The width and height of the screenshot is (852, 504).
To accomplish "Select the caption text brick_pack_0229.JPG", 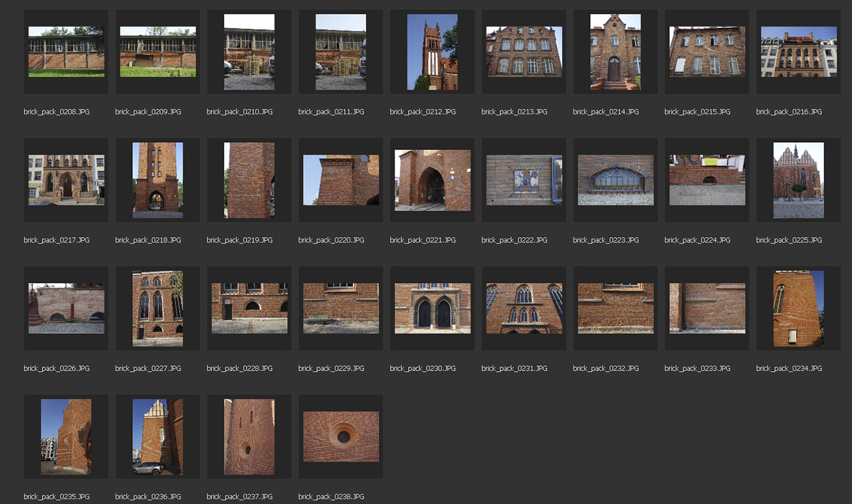I will tap(332, 368).
